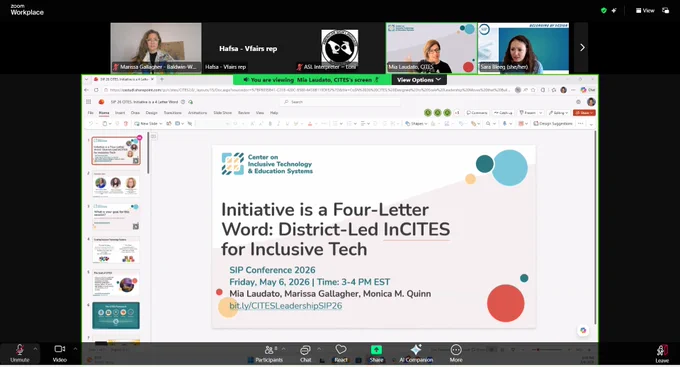Show next participants with right arrow
The height and width of the screenshot is (367, 680).
point(582,47)
